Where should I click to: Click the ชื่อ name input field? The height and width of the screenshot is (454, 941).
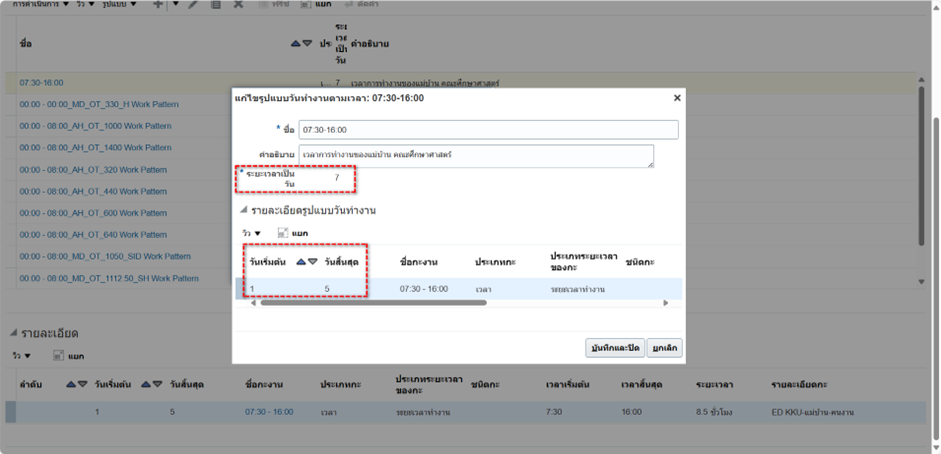(x=488, y=129)
